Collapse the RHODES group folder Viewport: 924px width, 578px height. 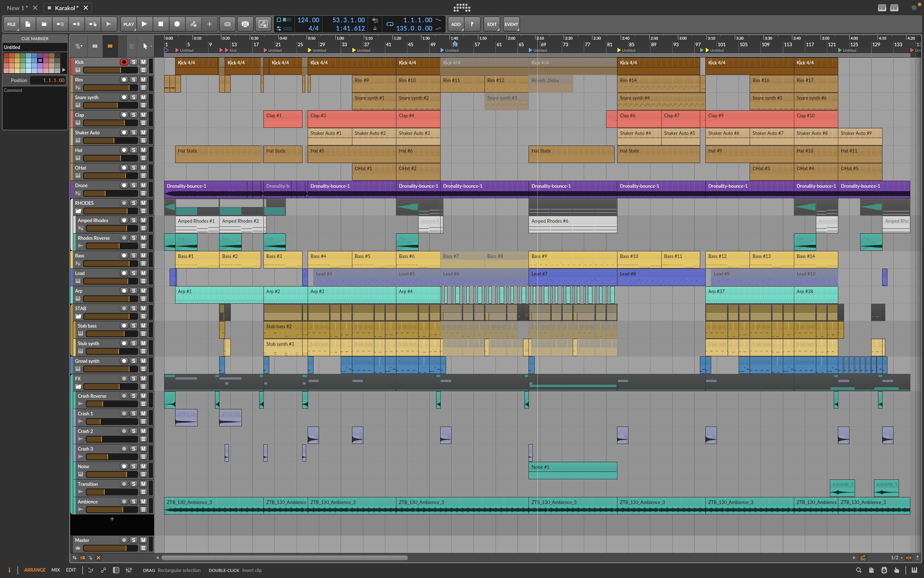coord(78,211)
